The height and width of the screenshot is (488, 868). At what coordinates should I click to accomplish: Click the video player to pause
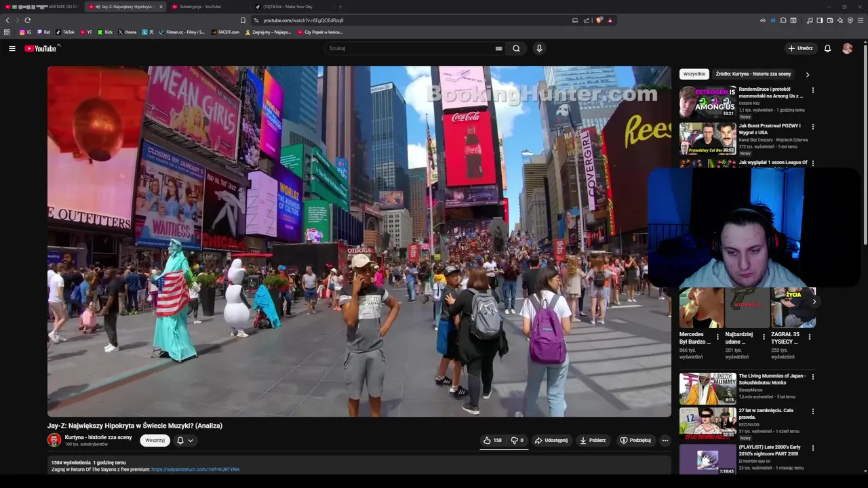(x=359, y=241)
